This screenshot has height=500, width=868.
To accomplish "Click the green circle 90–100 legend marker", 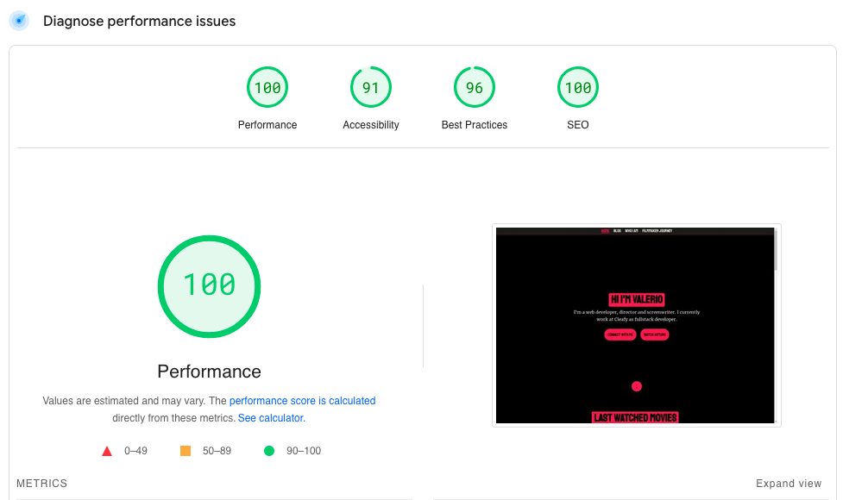I will pyautogui.click(x=269, y=451).
